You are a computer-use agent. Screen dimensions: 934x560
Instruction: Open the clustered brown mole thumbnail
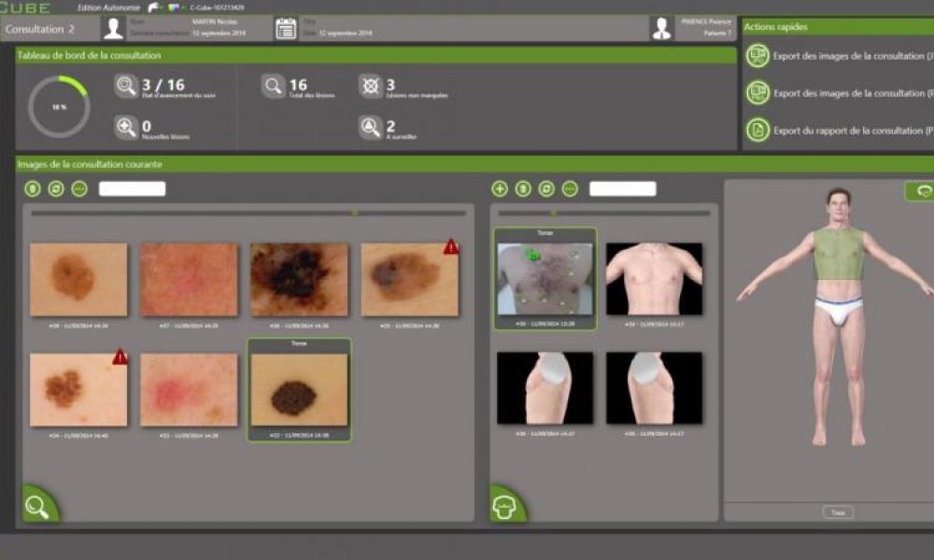78,390
